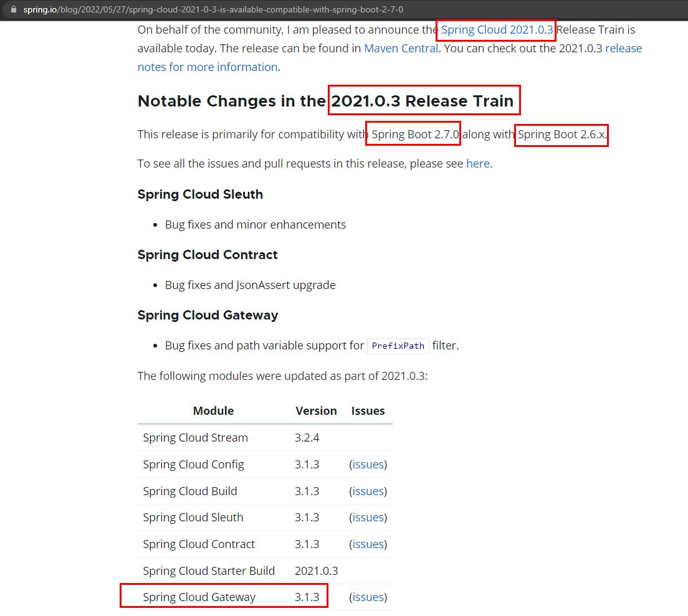The width and height of the screenshot is (688, 616).
Task: Open issues link in Spring Cloud Build row
Action: 368,491
